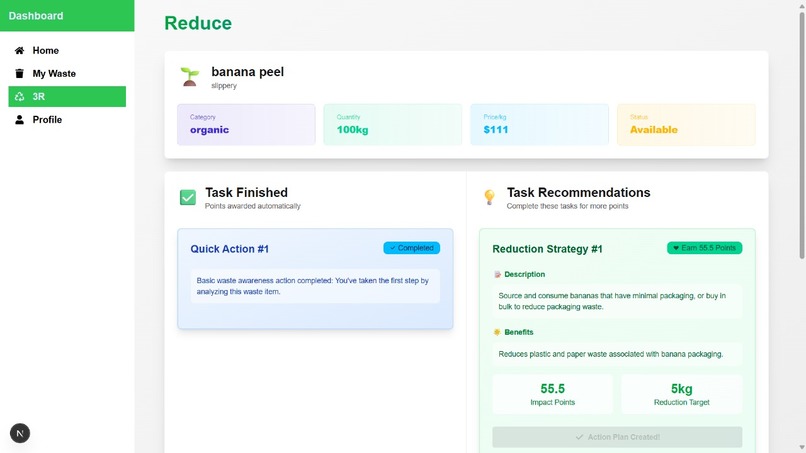
Task: Click the Earn 55.5 Points badge
Action: [705, 248]
